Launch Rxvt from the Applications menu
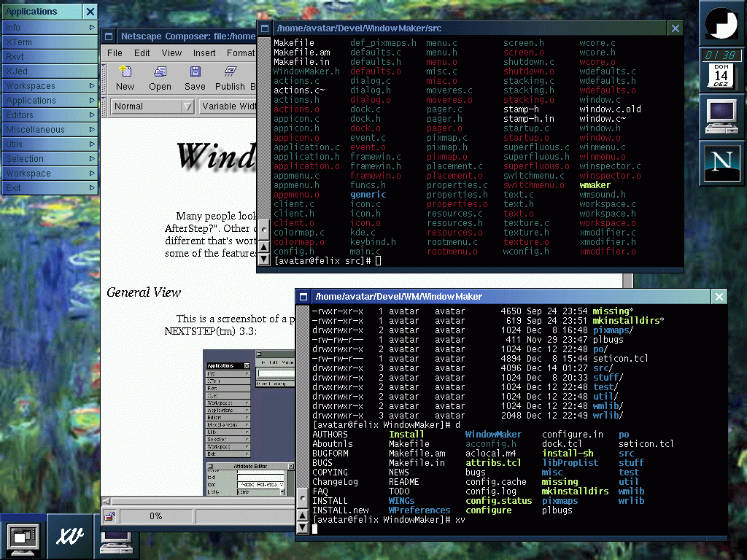This screenshot has width=747, height=560. point(50,57)
